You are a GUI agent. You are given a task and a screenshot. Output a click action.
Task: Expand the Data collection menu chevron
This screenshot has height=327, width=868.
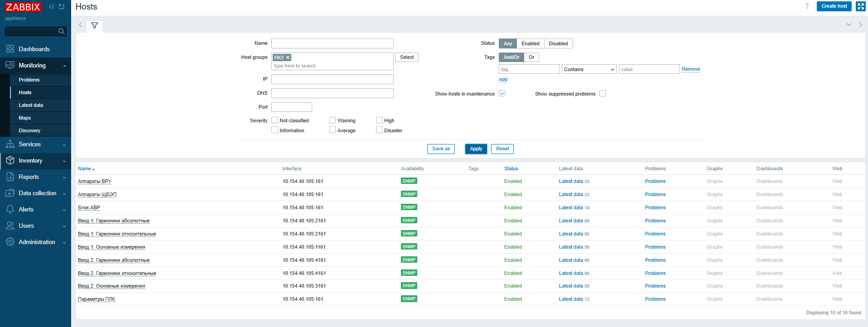click(x=64, y=194)
